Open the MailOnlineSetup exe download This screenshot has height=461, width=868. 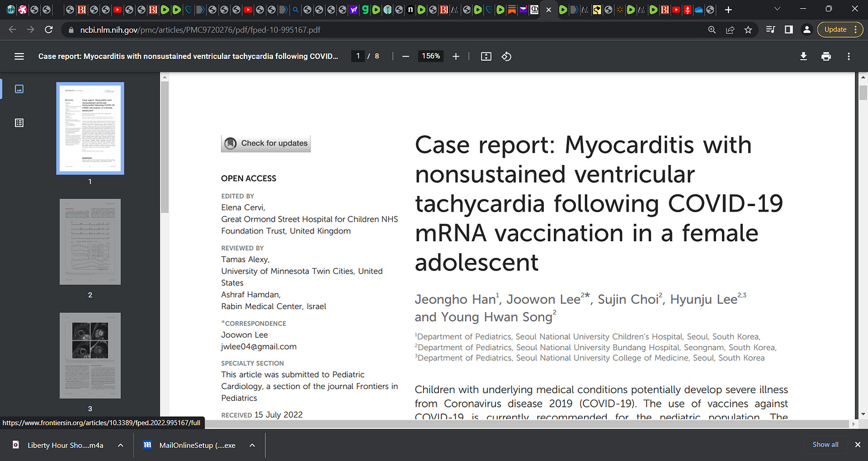pyautogui.click(x=190, y=445)
